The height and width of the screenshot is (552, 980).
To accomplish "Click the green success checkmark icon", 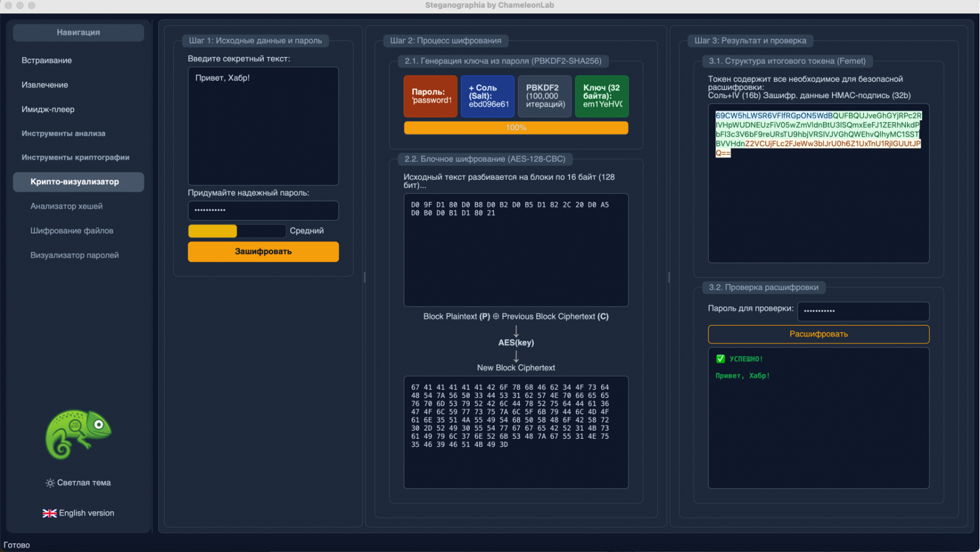I will point(721,359).
